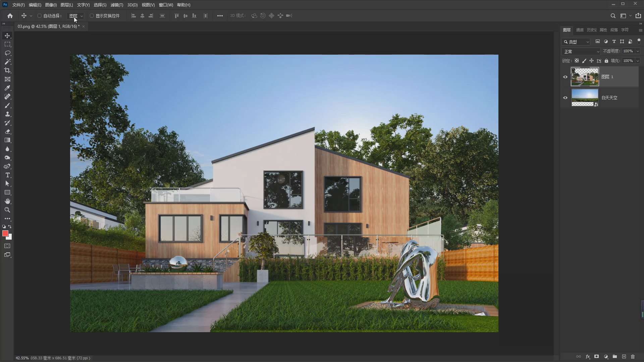
Task: Click the add layer mask icon
Action: point(596,357)
